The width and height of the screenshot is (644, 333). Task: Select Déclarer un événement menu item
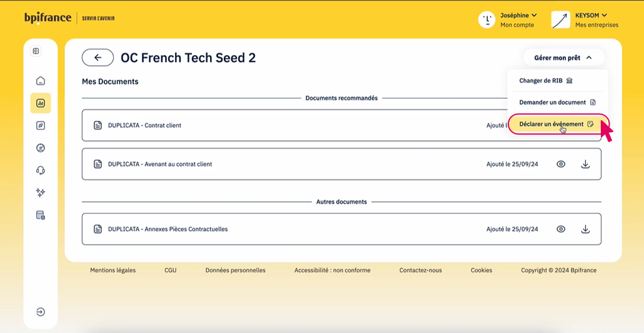(556, 124)
